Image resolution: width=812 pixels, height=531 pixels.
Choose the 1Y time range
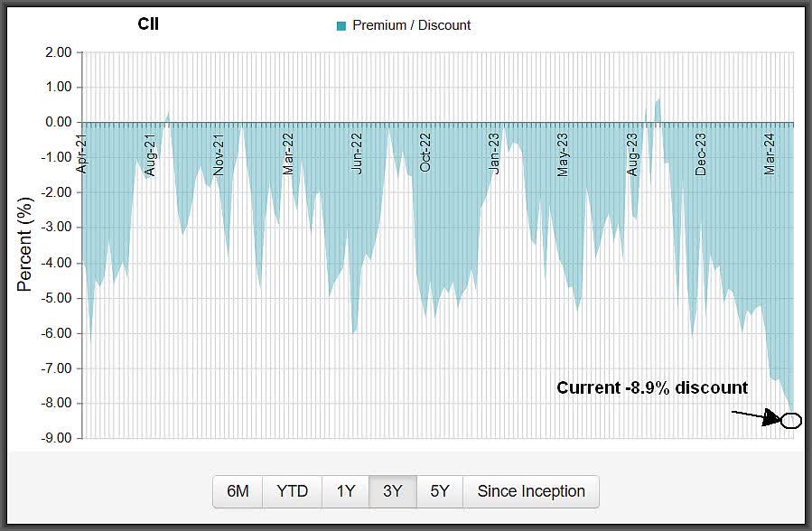coord(346,491)
